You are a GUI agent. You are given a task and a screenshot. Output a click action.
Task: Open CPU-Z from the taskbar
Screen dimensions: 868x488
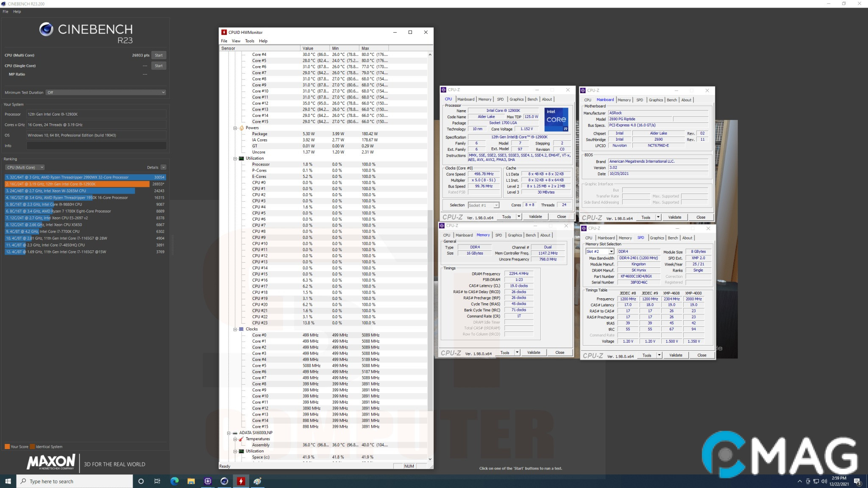(x=208, y=481)
